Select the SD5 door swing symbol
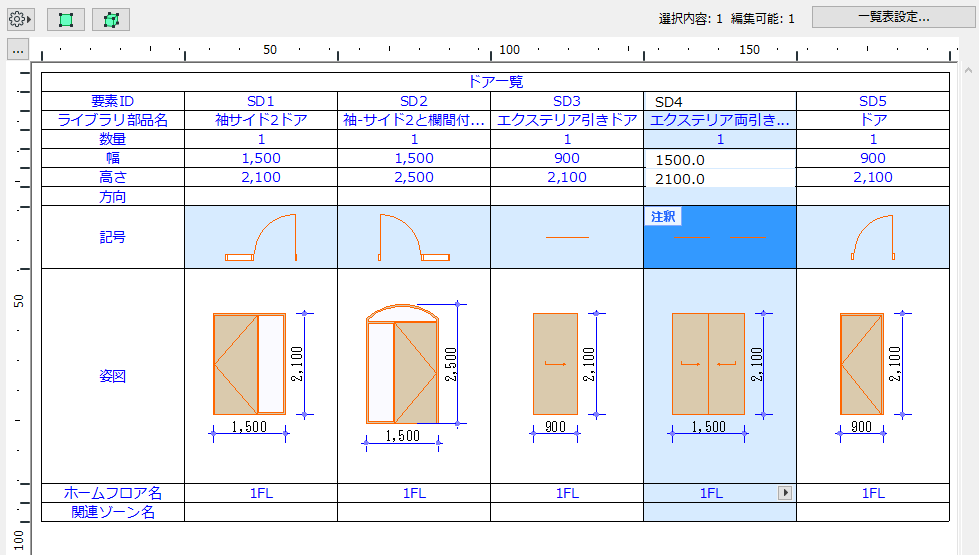 click(873, 237)
